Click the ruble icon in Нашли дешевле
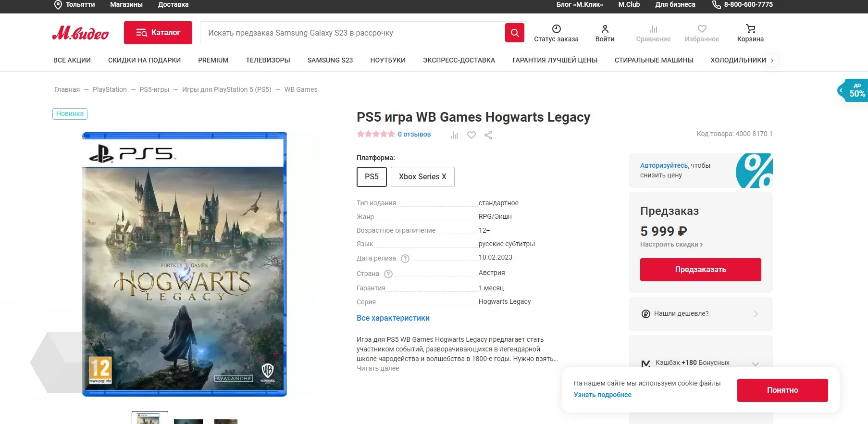The width and height of the screenshot is (868, 424). click(646, 314)
